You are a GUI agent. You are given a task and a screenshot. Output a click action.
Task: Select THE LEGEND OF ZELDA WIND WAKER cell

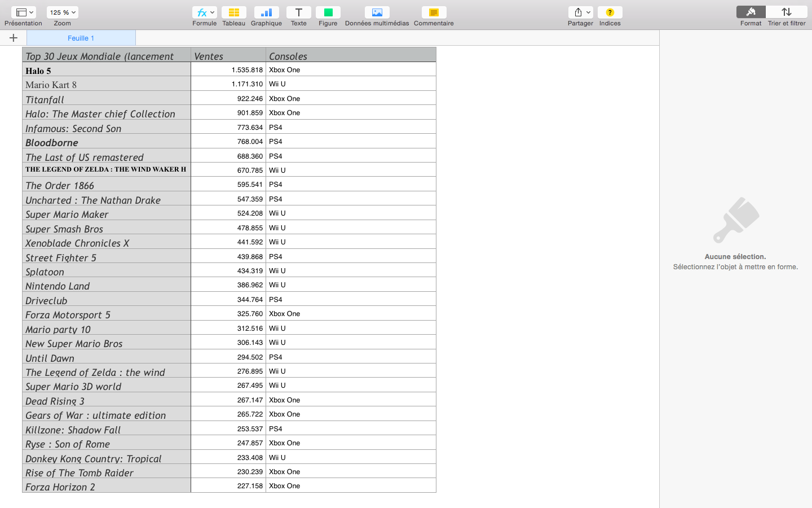click(x=107, y=170)
